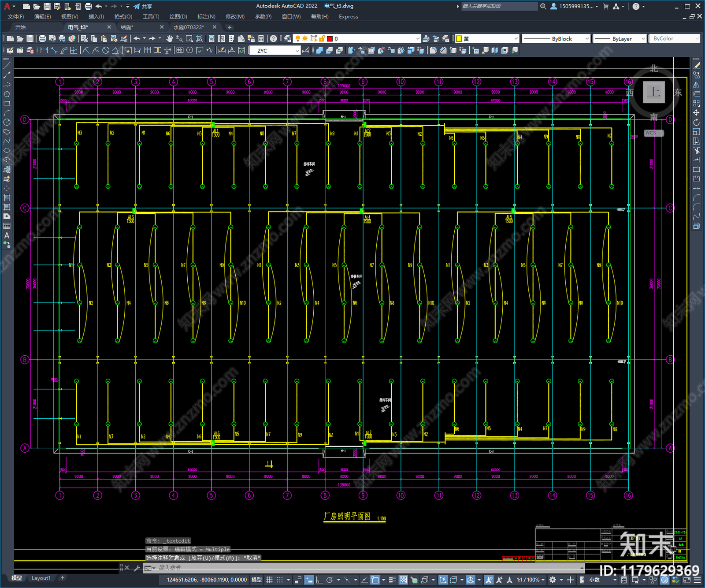The image size is (705, 588).
Task: Open the Express menu
Action: (x=349, y=17)
